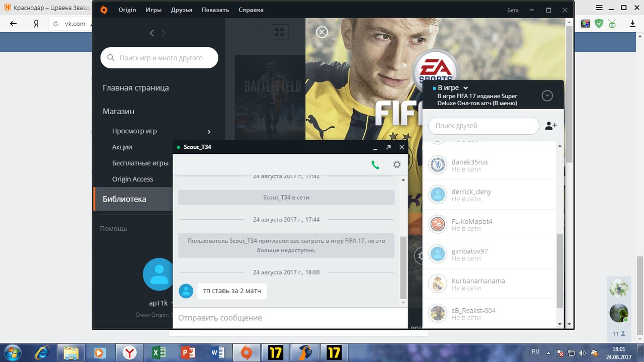Open Word from the taskbar

pyautogui.click(x=217, y=352)
